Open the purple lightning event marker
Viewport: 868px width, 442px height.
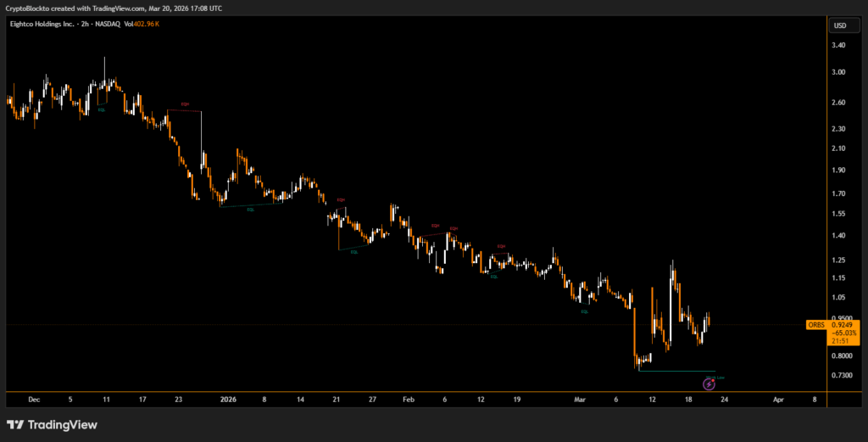click(x=709, y=384)
